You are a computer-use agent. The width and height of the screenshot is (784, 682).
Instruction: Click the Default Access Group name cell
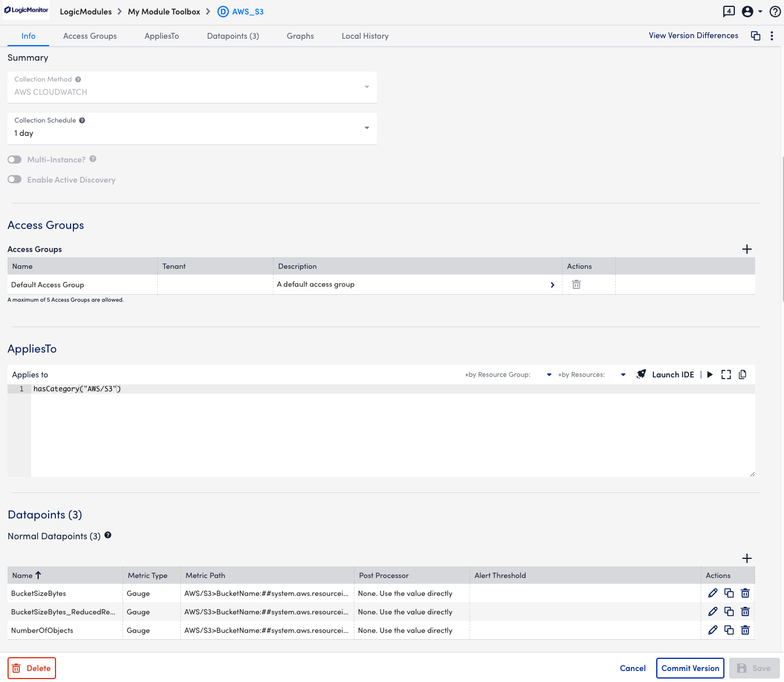tap(82, 284)
